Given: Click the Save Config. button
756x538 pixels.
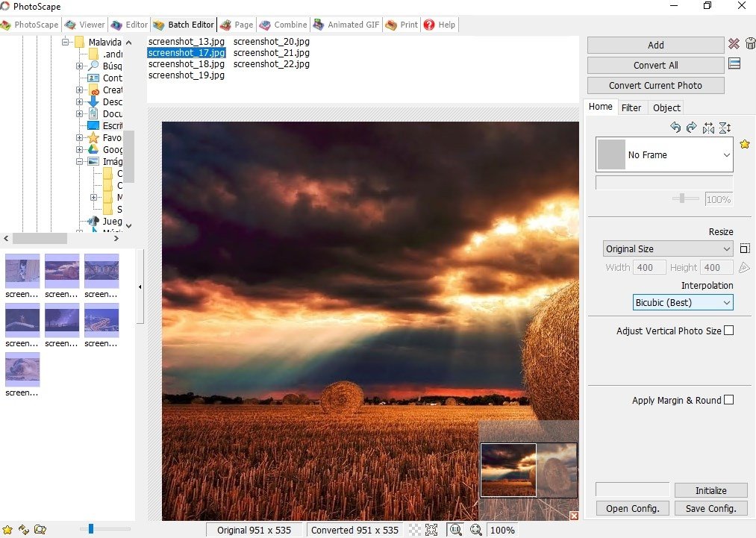Looking at the screenshot, I should (x=710, y=509).
